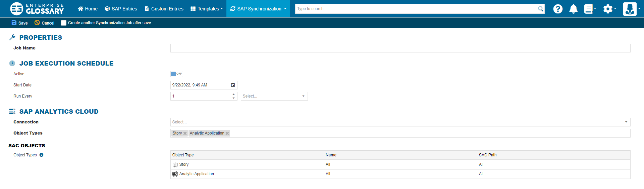644x189 pixels.
Task: Click the Object Types info icon
Action: tap(42, 155)
